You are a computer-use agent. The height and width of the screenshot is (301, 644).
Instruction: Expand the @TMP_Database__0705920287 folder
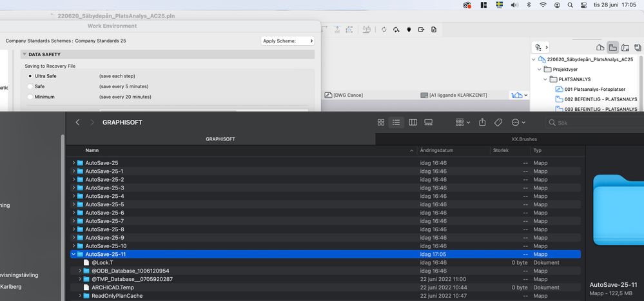(80, 279)
